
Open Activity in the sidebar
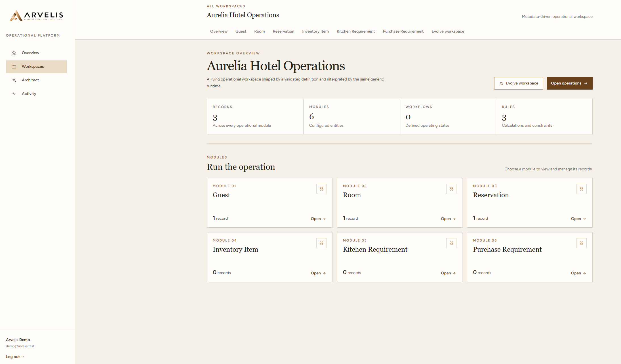point(36,94)
